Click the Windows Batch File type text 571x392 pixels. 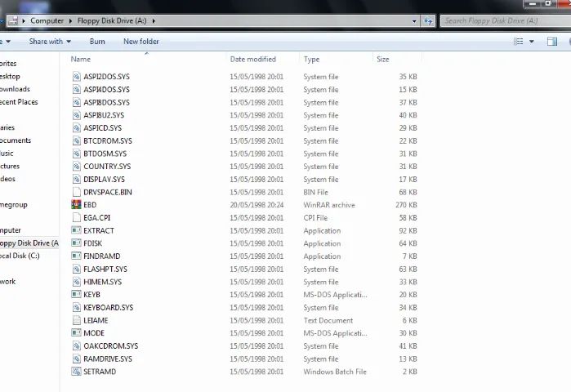coord(335,372)
